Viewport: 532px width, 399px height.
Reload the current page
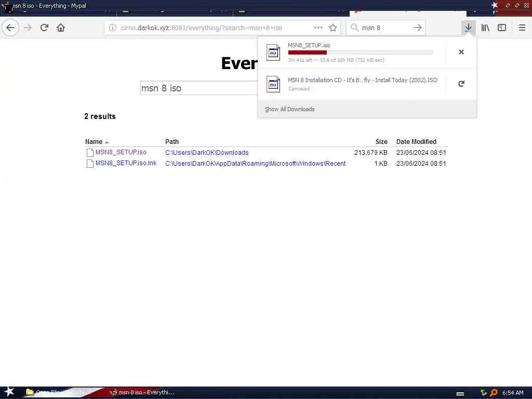pyautogui.click(x=44, y=28)
